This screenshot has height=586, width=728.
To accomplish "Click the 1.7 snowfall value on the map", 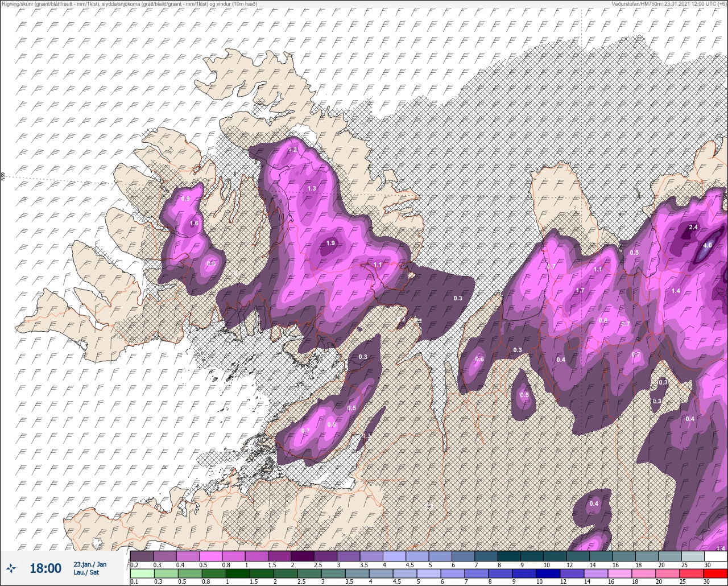I will tap(580, 290).
